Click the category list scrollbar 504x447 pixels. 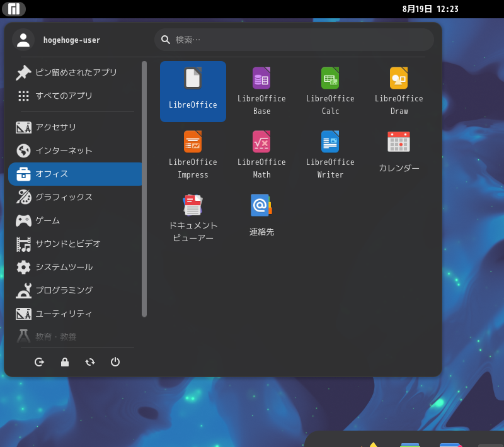tap(144, 189)
